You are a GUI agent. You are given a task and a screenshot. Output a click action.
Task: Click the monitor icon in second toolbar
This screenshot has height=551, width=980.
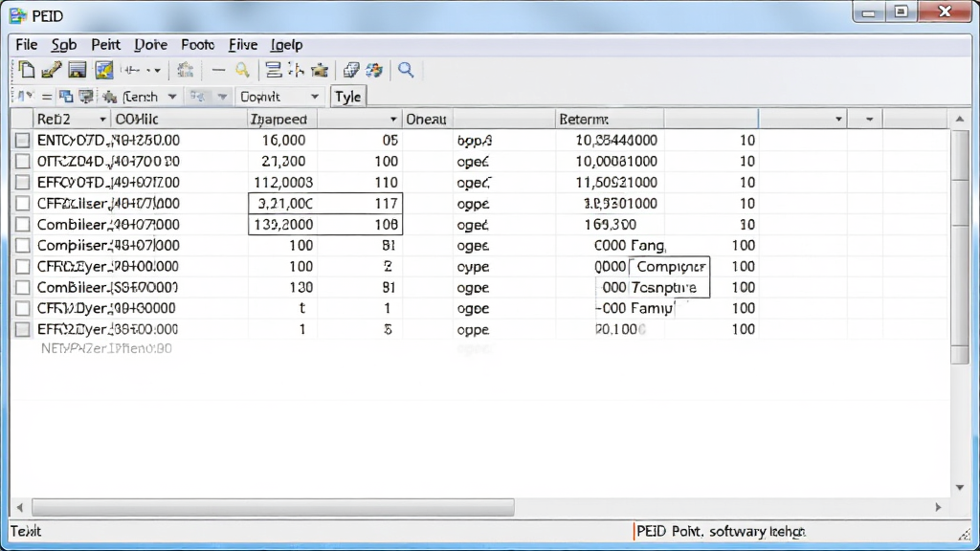click(x=86, y=97)
